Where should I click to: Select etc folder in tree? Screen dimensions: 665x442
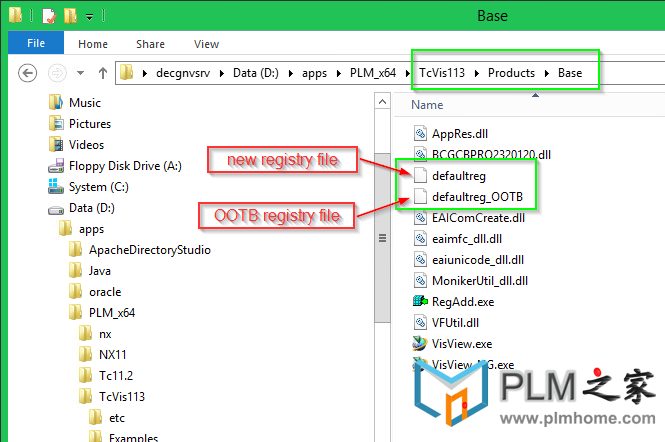tap(117, 418)
